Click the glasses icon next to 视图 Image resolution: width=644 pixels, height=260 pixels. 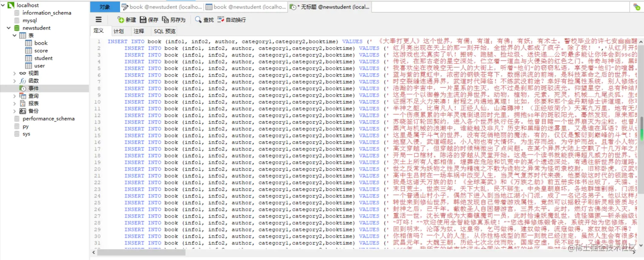[x=23, y=73]
